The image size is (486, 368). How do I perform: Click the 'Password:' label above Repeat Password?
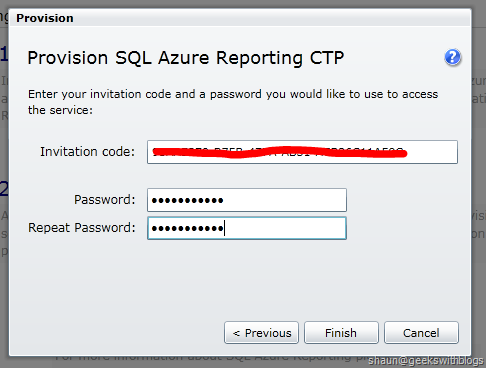pos(105,200)
